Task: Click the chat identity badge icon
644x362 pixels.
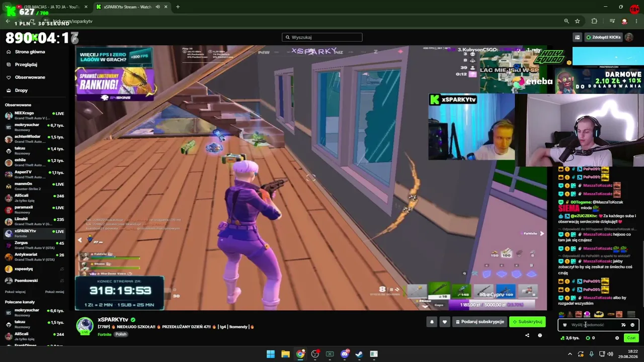Action: click(565, 325)
